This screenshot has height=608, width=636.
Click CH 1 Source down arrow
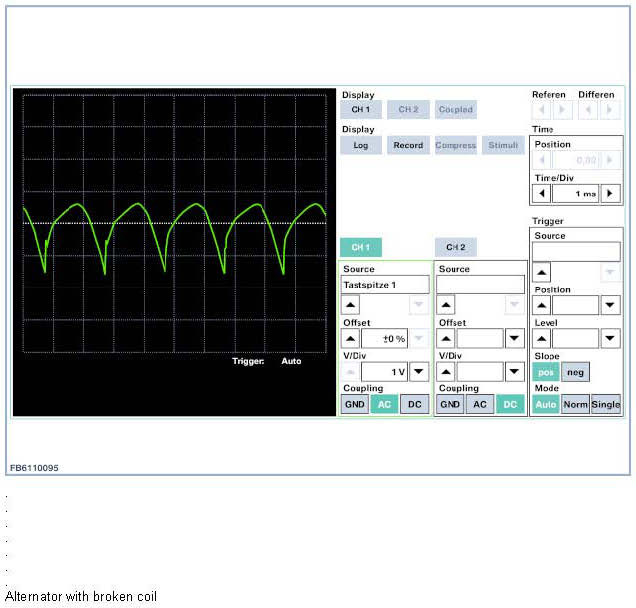point(419,305)
